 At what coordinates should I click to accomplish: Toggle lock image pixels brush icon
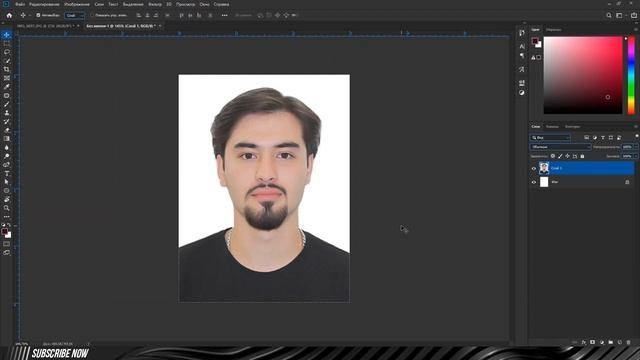click(560, 156)
